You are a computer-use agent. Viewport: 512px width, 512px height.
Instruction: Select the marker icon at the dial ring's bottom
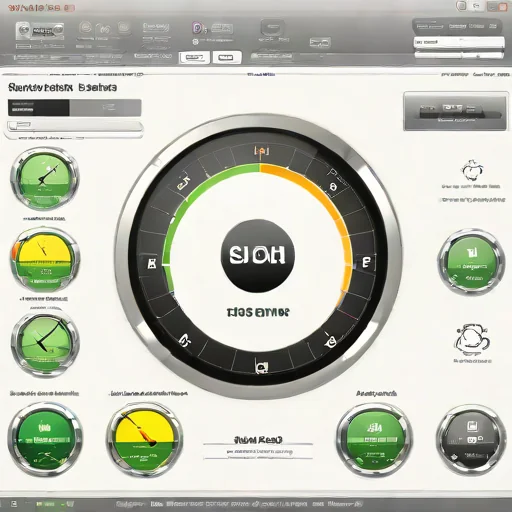coord(261,366)
